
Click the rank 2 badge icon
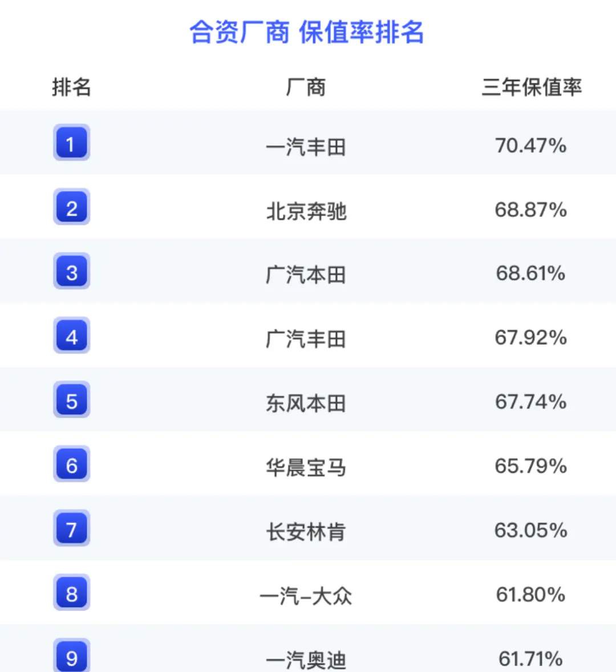tap(71, 207)
